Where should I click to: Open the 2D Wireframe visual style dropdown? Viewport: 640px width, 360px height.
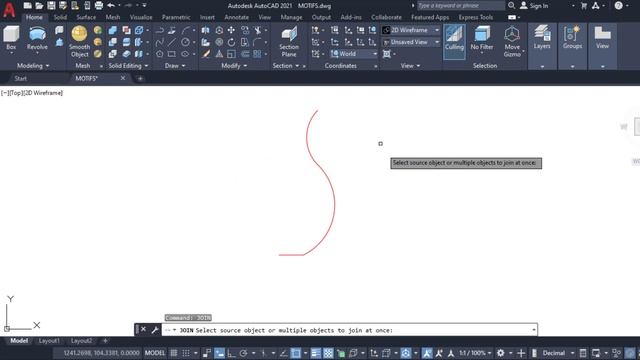click(x=411, y=30)
